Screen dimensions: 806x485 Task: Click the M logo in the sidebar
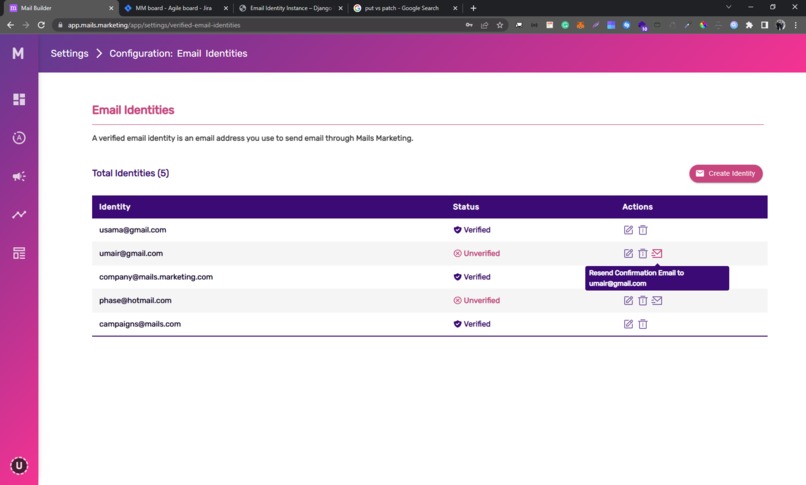[18, 53]
